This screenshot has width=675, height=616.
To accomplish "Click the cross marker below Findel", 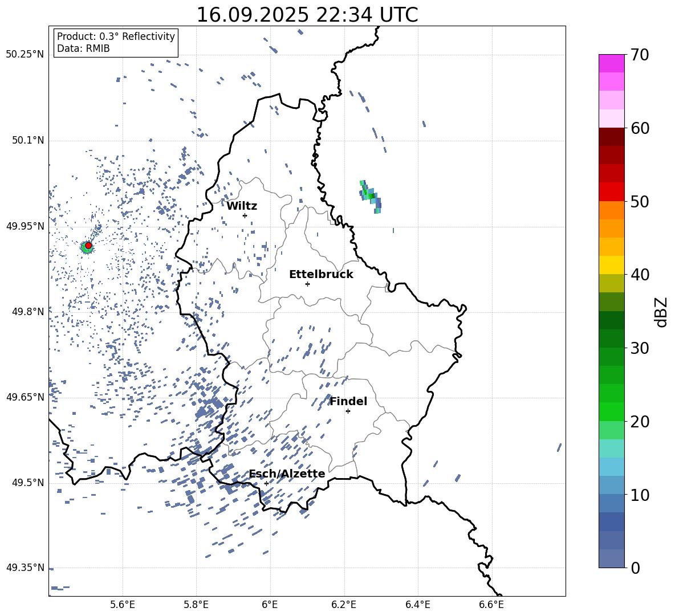I will point(348,411).
